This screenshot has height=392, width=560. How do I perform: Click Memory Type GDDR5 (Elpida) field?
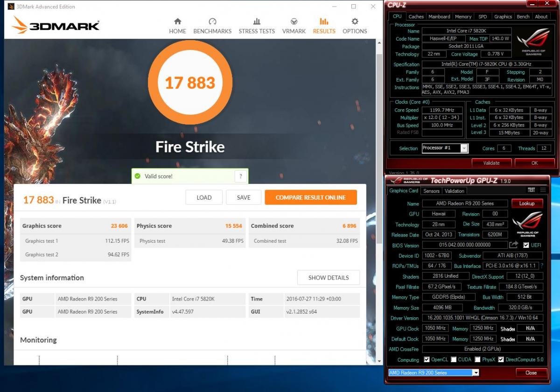[449, 297]
